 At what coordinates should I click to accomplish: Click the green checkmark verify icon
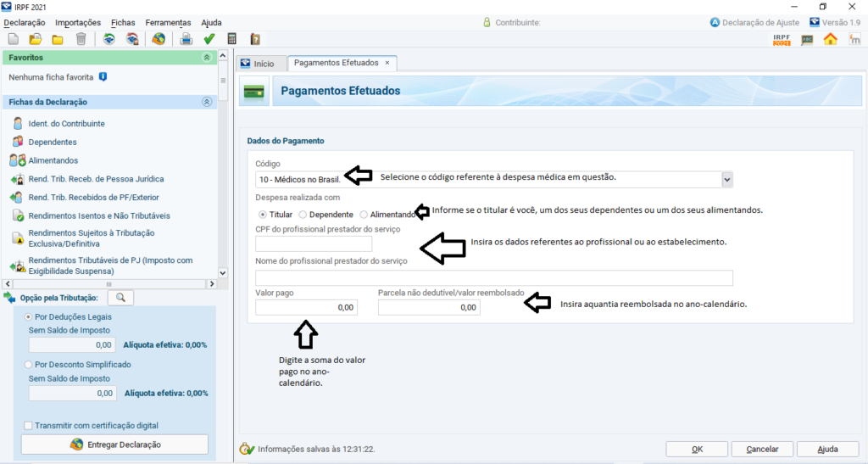(209, 39)
